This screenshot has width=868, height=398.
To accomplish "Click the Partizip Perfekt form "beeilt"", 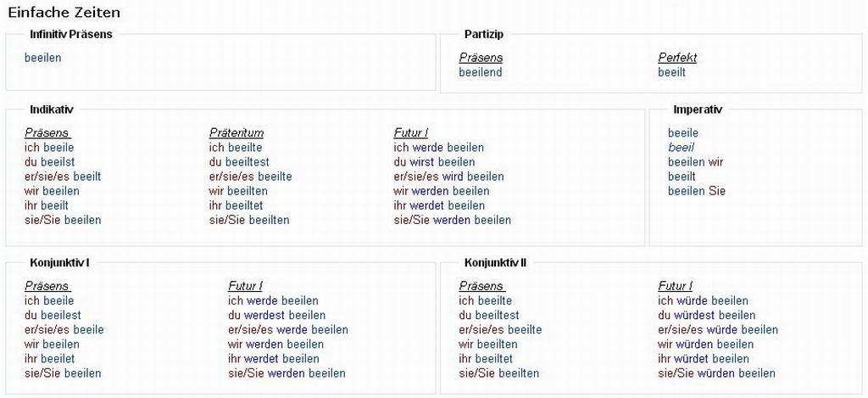I will [672, 72].
